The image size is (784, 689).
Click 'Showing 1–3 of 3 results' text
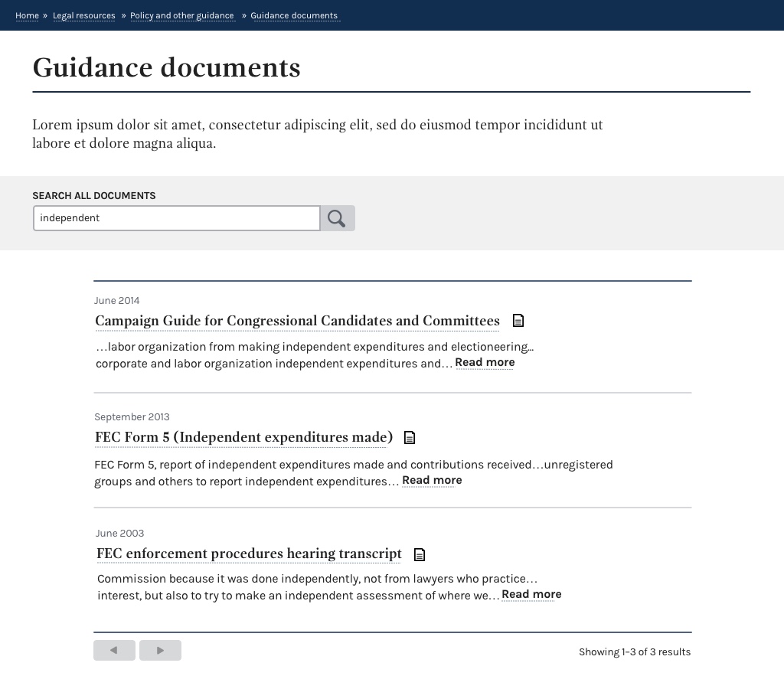[x=635, y=652]
